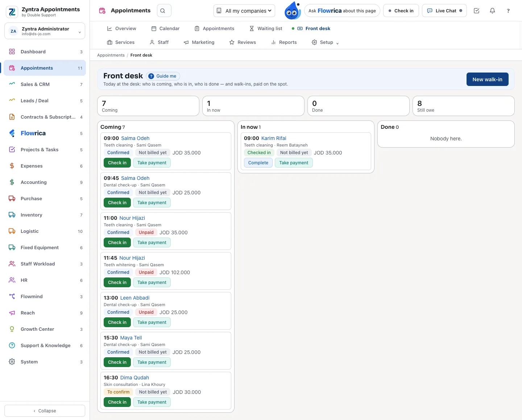522x420 pixels.
Task: Take payment for Nour Hijazi 11:45
Action: click(x=152, y=283)
